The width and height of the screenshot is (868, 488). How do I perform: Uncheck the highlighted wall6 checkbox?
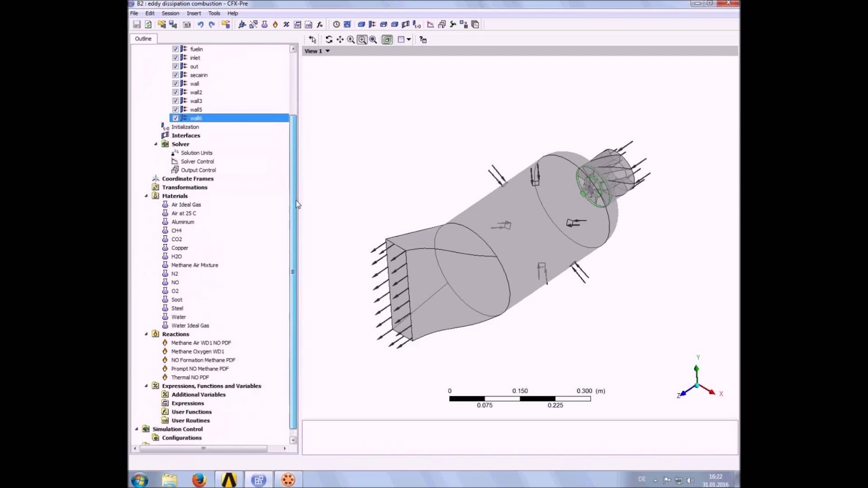(175, 118)
